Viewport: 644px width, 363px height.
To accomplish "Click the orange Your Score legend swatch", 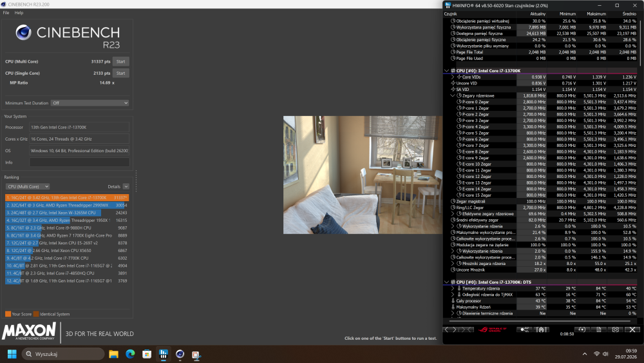I will coord(8,314).
